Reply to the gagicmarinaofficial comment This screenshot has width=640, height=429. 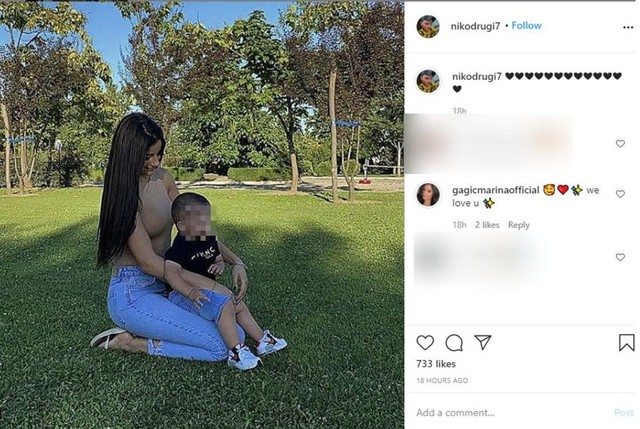pyautogui.click(x=518, y=225)
